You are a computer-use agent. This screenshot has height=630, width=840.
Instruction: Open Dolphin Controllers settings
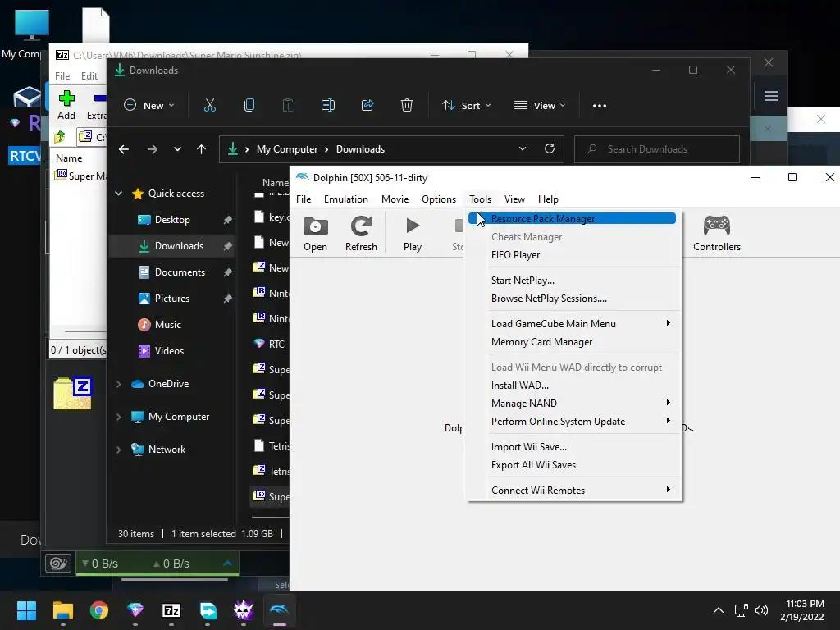[717, 234]
